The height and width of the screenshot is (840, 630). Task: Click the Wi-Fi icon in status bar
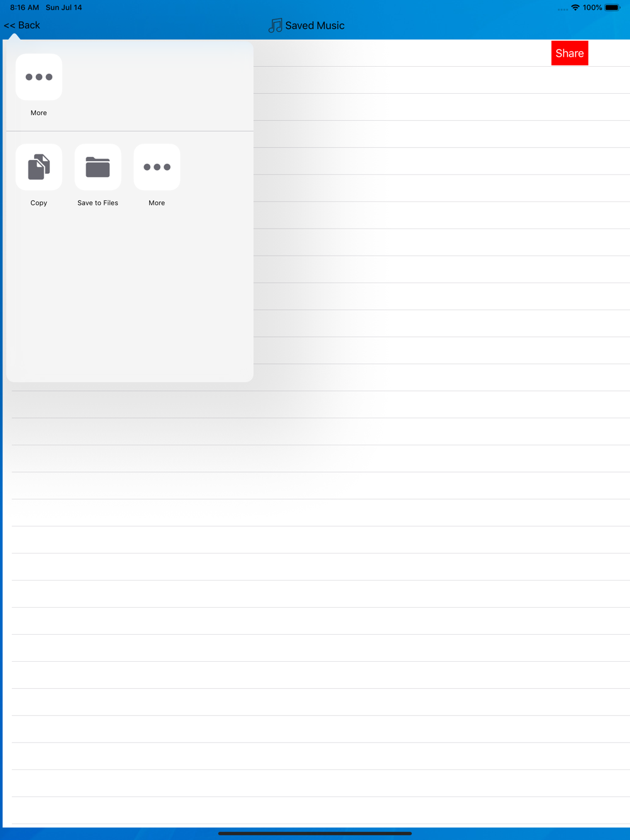[x=575, y=8]
